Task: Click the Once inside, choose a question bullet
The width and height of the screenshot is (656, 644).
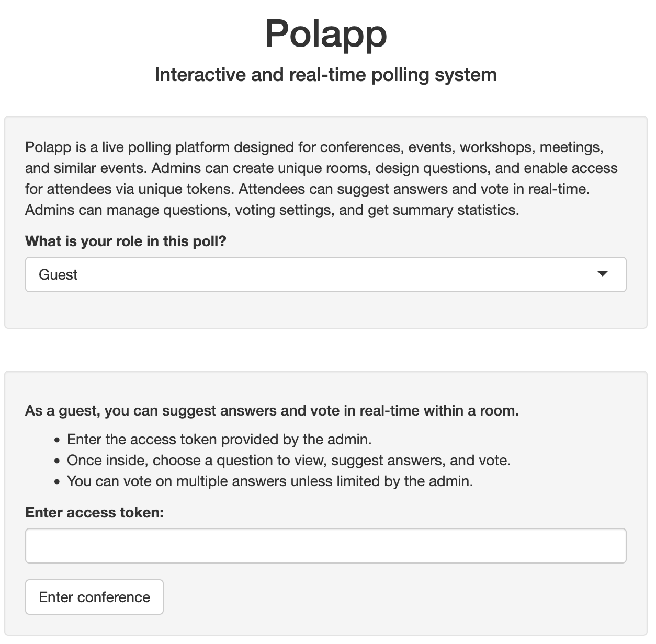Action: (289, 460)
